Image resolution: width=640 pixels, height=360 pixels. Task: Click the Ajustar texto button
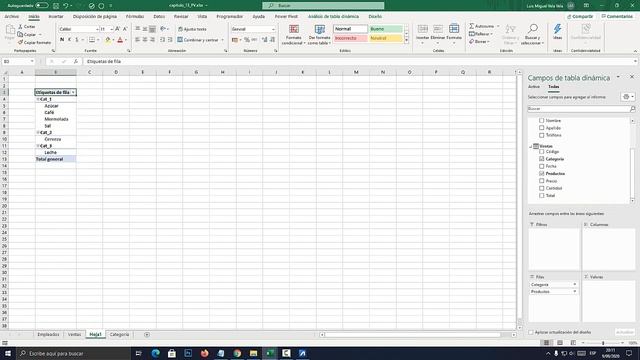(192, 29)
